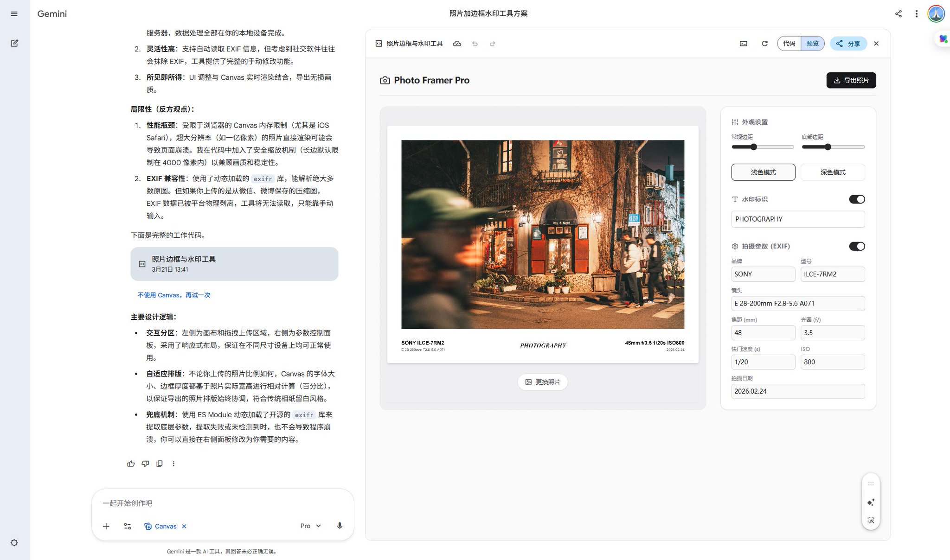Screen dimensions: 950x560
Task: Click the select-element icon in the floating toolbar
Action: tap(871, 521)
